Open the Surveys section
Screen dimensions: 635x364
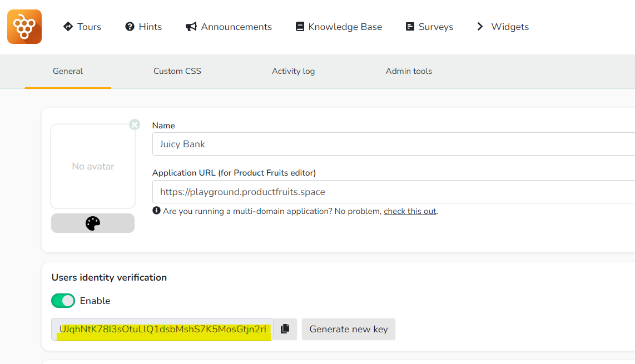click(429, 27)
